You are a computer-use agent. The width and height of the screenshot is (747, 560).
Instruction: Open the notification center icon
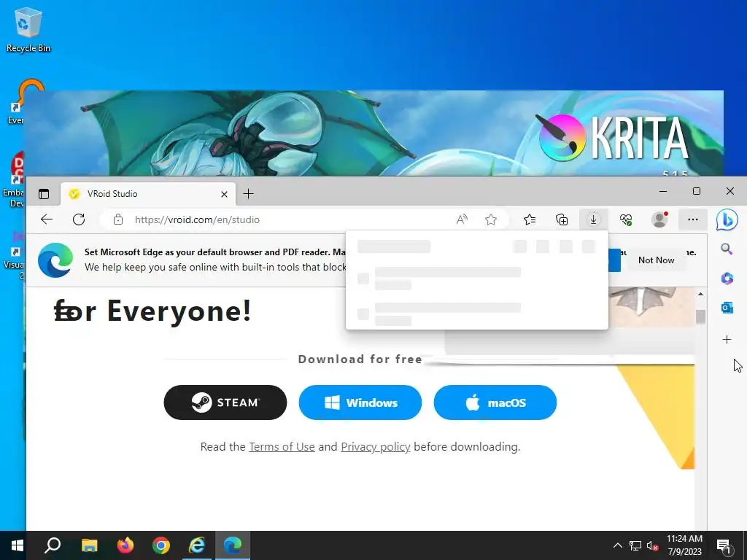point(724,545)
